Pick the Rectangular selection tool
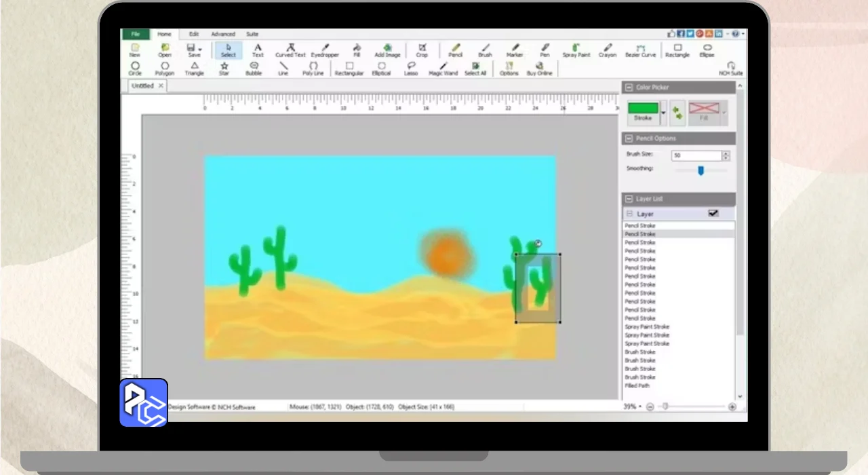 (x=349, y=69)
